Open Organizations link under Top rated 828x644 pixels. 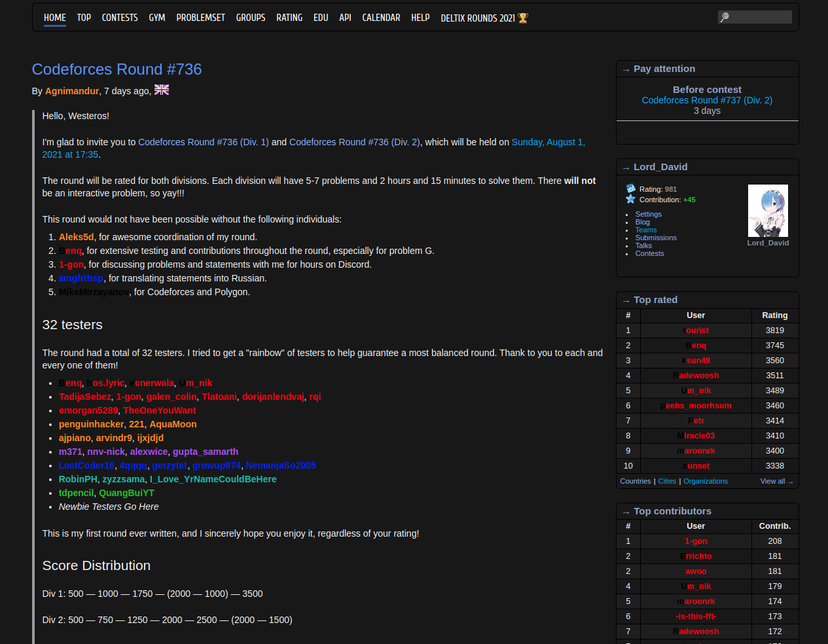pos(706,481)
